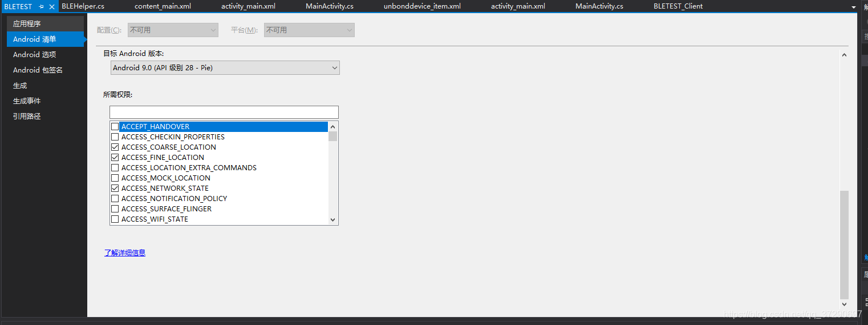Screen dimensions: 868x325
Task: Click the page scrollbar down arrow
Action: click(x=844, y=304)
